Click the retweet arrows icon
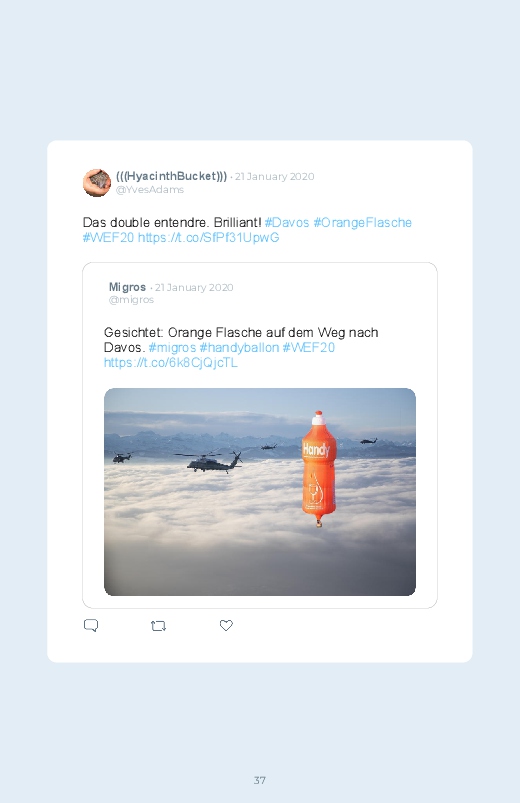Viewport: 520px width, 803px height. (x=158, y=626)
